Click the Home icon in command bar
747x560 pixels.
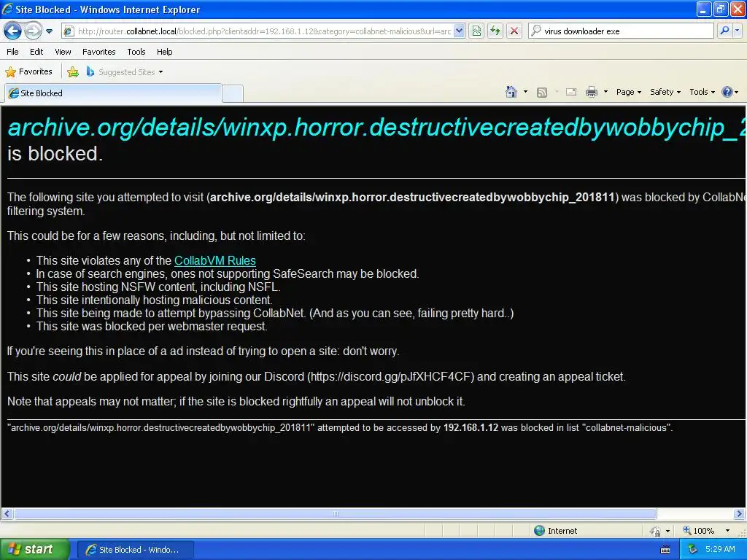coord(511,92)
